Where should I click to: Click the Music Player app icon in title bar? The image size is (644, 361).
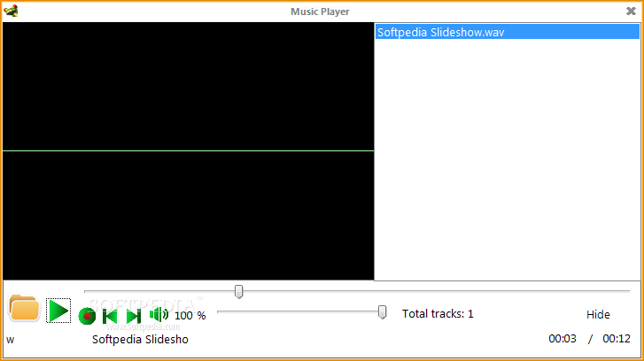11,11
